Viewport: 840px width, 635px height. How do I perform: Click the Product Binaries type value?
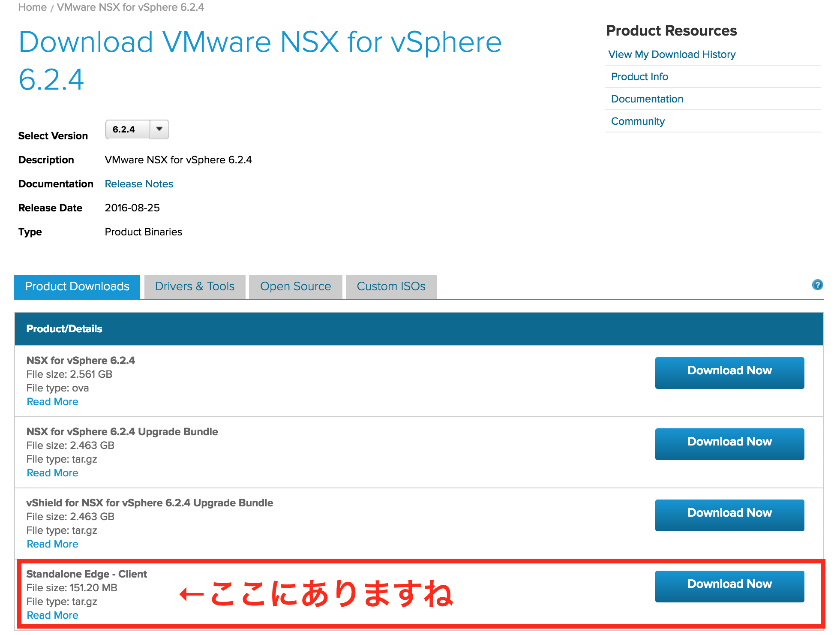(143, 232)
